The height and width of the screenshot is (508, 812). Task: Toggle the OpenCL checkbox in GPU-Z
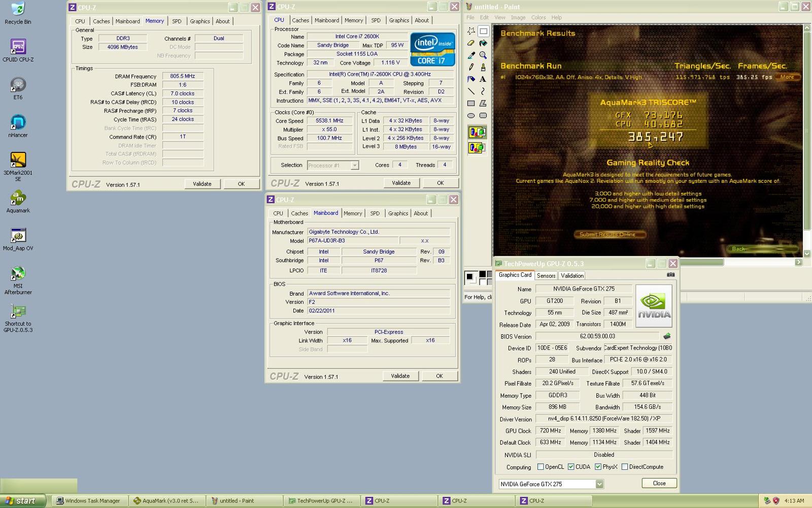540,467
